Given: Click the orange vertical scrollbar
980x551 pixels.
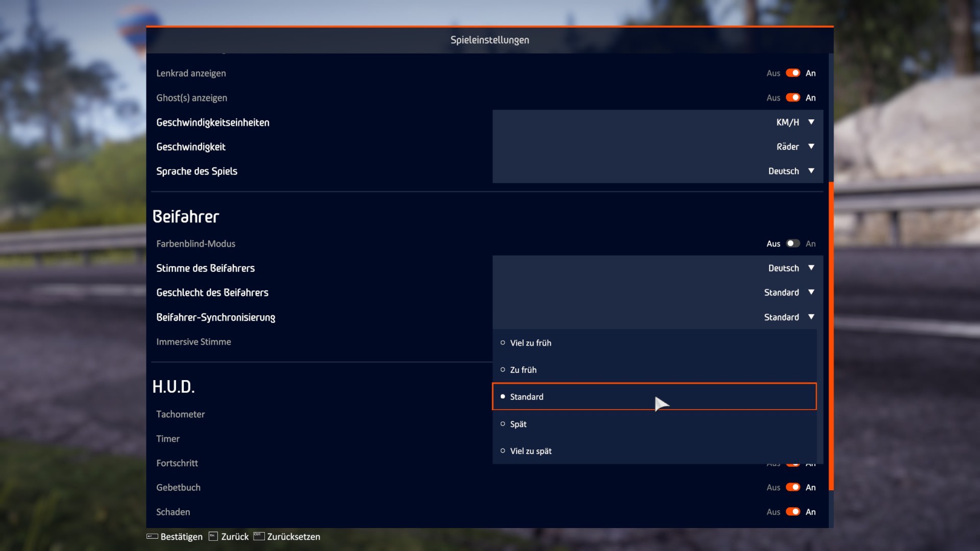Looking at the screenshot, I should [831, 337].
